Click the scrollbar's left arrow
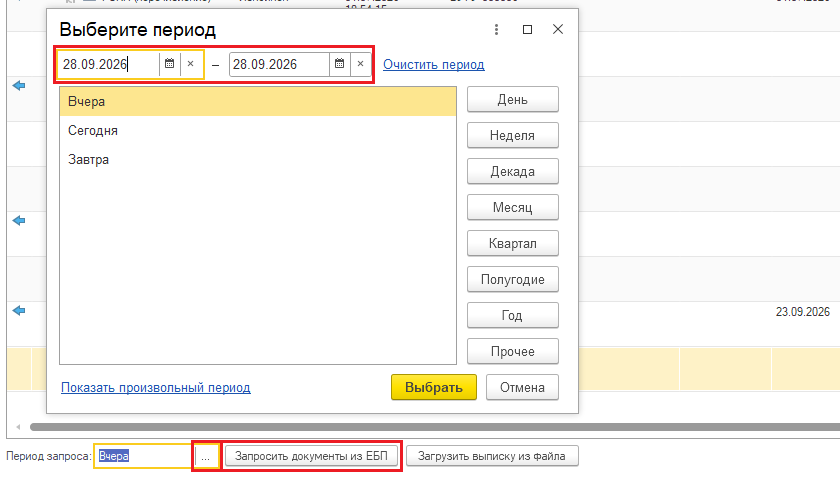Viewport: 840px width, 478px height. click(x=18, y=427)
